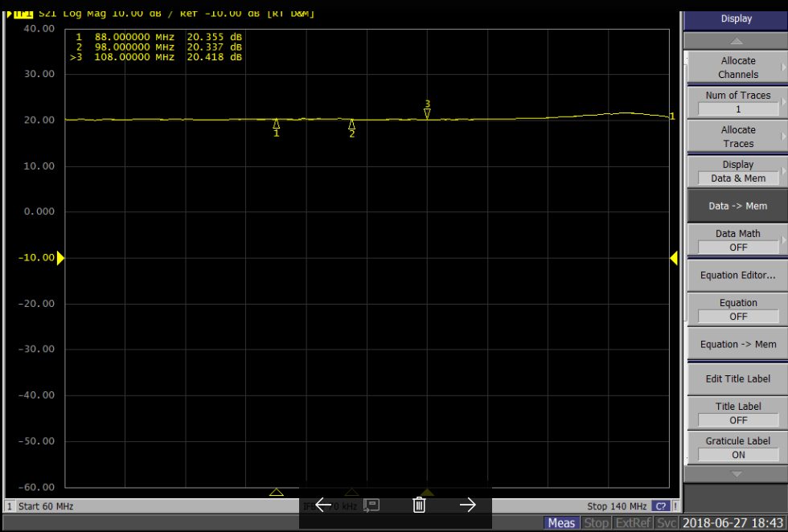Screen dimensions: 788x532
Task: Open the Num of Traces selector
Action: [737, 102]
